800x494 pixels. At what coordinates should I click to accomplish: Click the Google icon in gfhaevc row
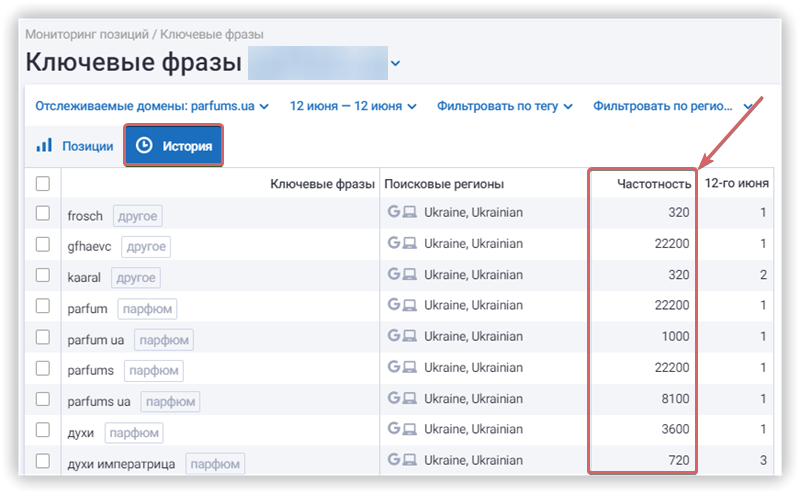[393, 242]
